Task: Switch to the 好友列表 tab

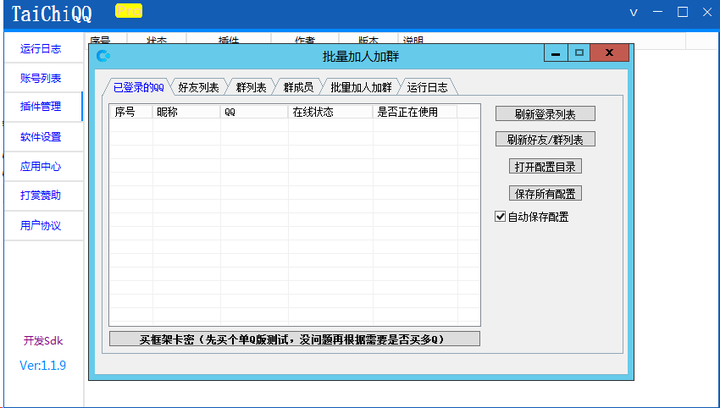Action: coord(198,87)
